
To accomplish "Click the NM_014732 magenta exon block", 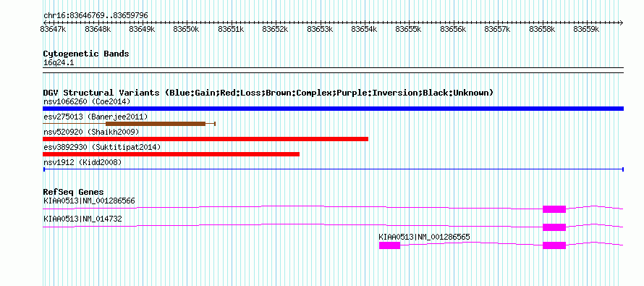I will (554, 227).
